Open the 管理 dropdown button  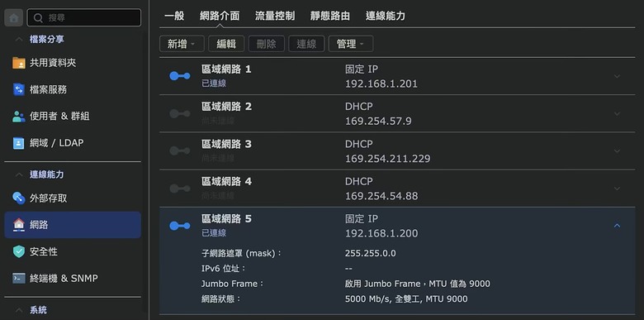351,44
